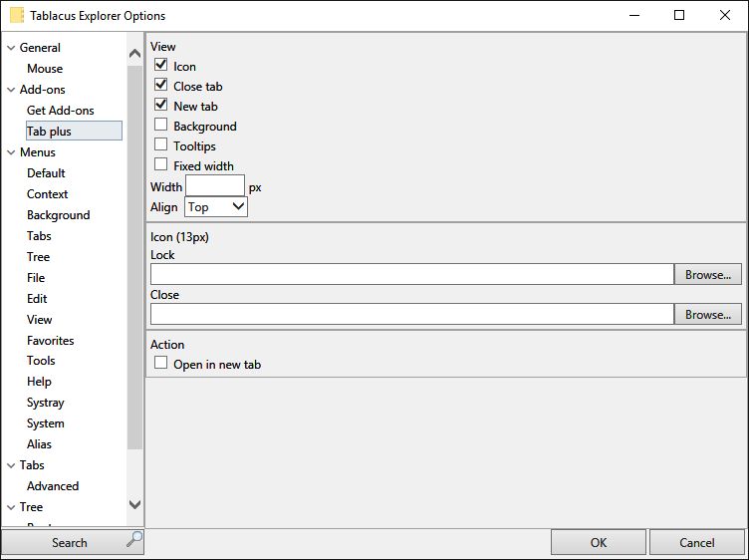Screen dimensions: 749x560
Task: Collapse the General tree section
Action: pyautogui.click(x=11, y=48)
